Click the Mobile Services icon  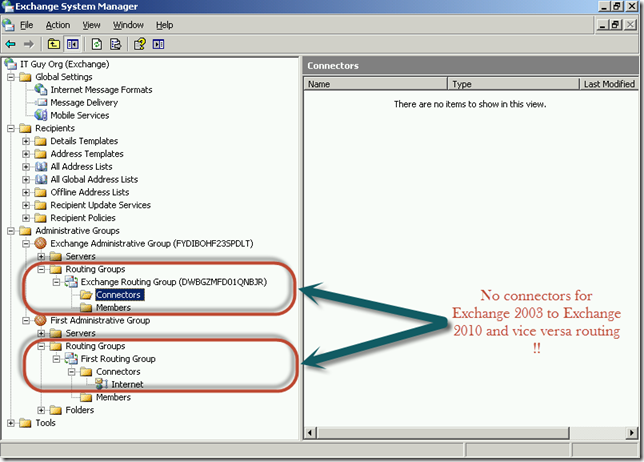click(41, 115)
